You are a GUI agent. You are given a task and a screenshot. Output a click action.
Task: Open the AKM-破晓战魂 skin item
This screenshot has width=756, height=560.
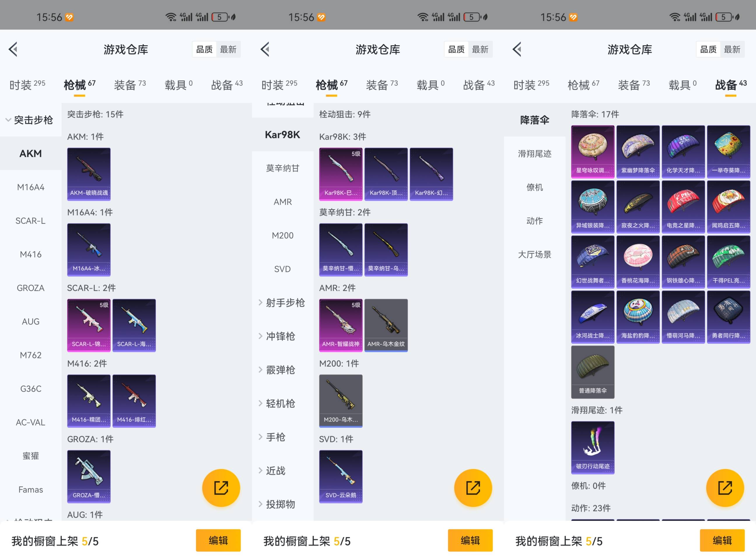coord(89,174)
